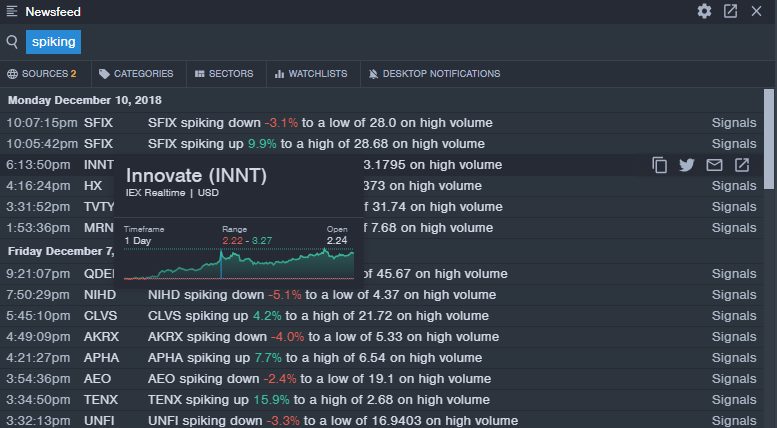Click the SFIX ticker in first row

[99, 123]
